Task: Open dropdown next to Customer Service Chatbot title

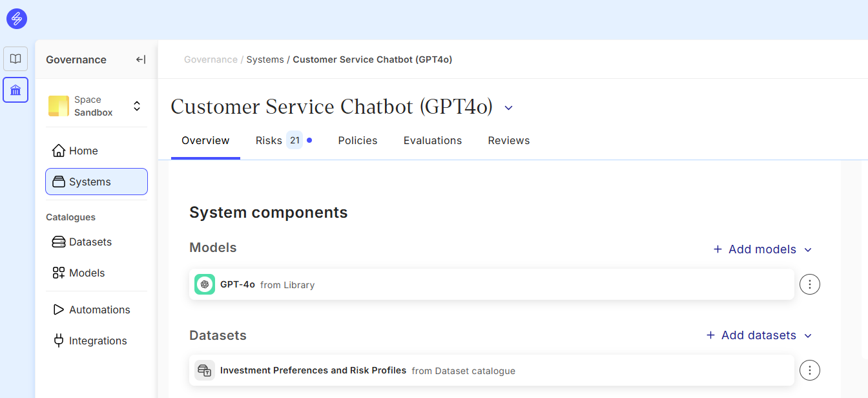Action: coord(508,107)
